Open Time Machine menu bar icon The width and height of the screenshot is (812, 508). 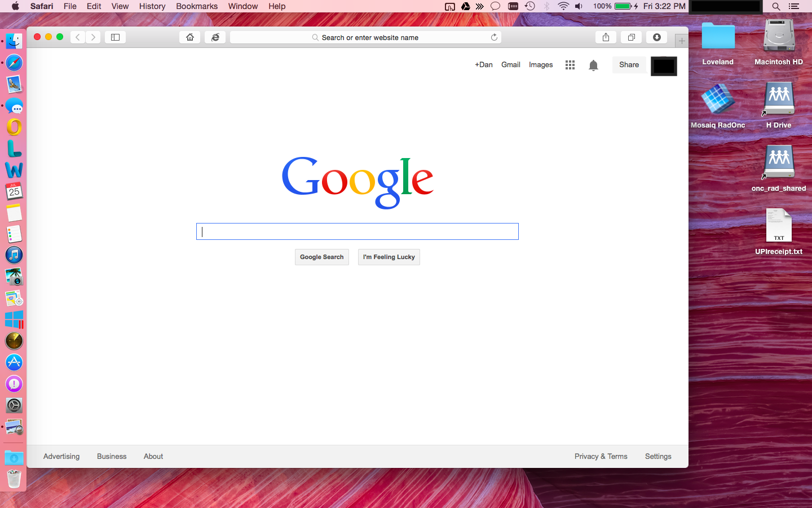pyautogui.click(x=530, y=6)
